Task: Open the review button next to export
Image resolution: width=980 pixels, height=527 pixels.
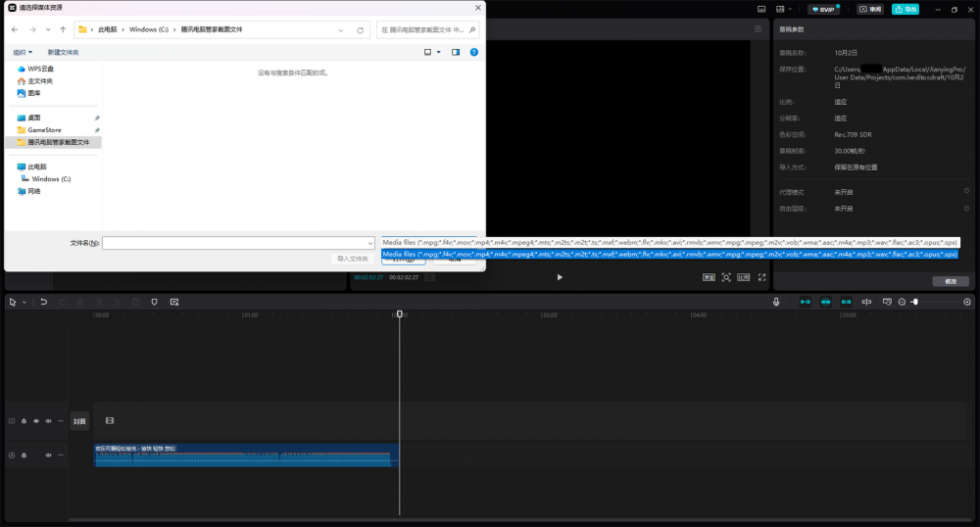Action: [870, 10]
